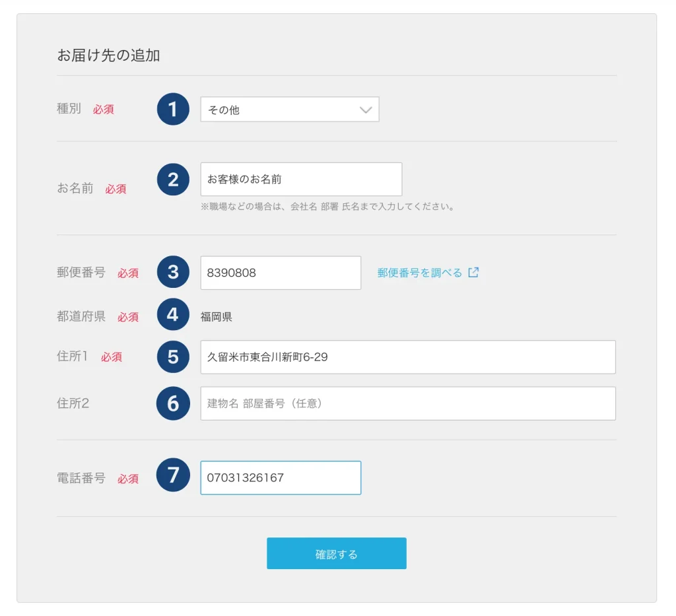Image resolution: width=676 pixels, height=616 pixels.
Task: Click the お届け先の追加 heading
Action: [x=108, y=55]
